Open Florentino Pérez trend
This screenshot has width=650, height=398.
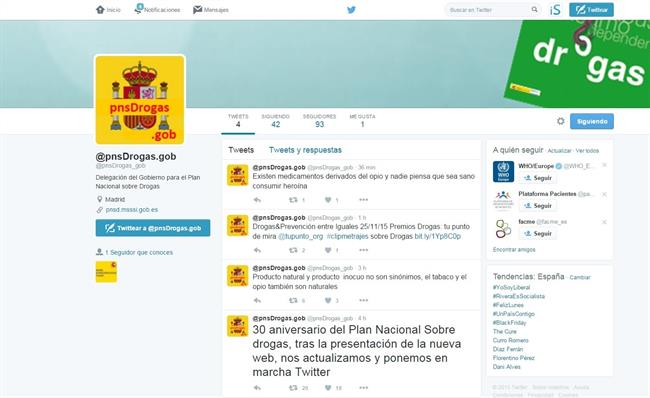[514, 358]
